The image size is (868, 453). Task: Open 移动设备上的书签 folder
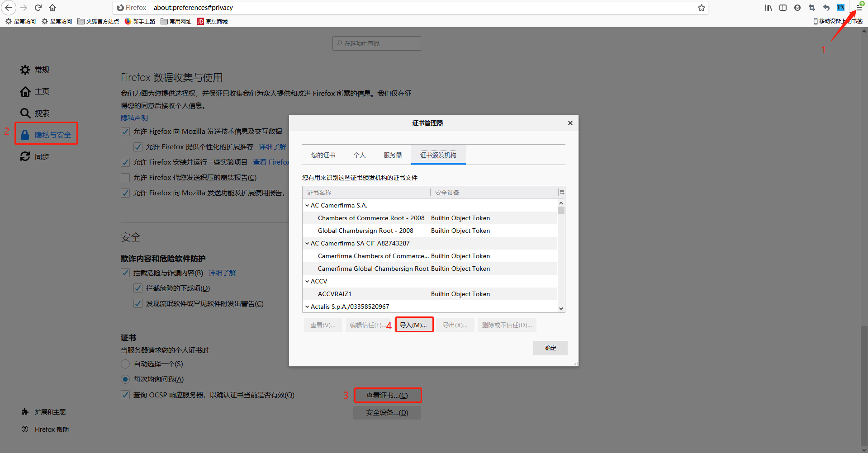coord(838,21)
